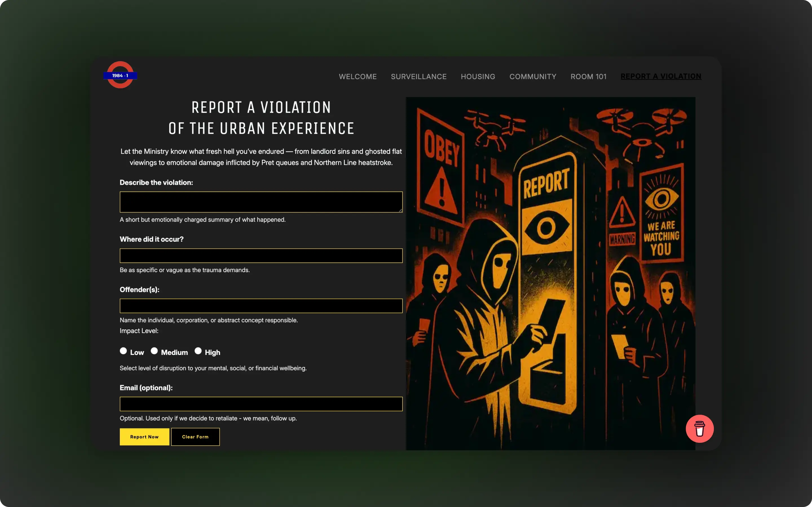The height and width of the screenshot is (507, 812).
Task: Open the Report a Violation page
Action: (661, 76)
